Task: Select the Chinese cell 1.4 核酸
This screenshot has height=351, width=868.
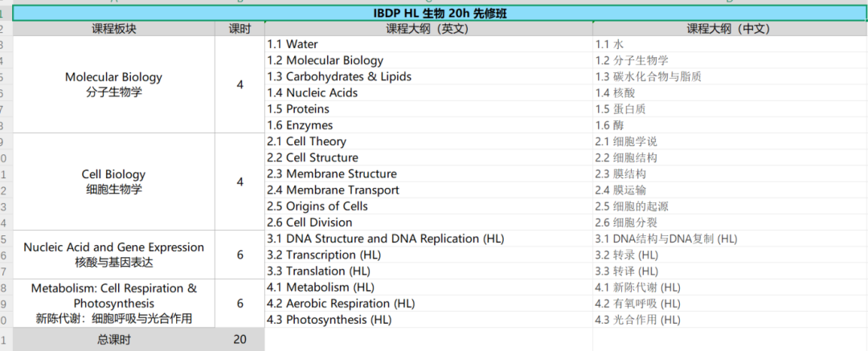Action: click(x=730, y=92)
